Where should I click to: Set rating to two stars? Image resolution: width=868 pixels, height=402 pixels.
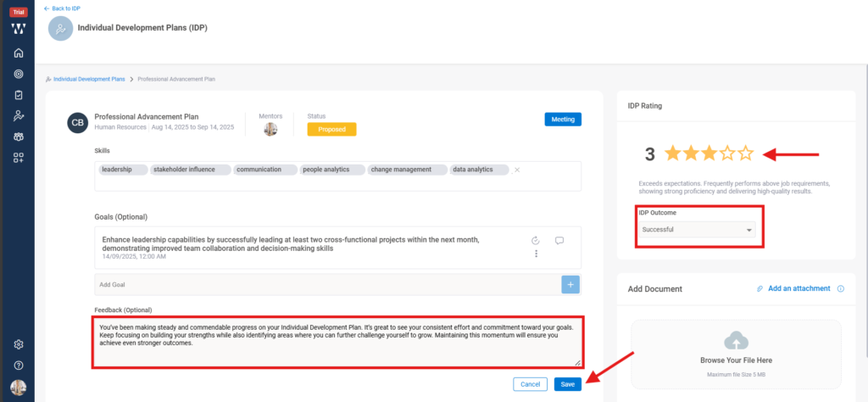[x=691, y=154]
